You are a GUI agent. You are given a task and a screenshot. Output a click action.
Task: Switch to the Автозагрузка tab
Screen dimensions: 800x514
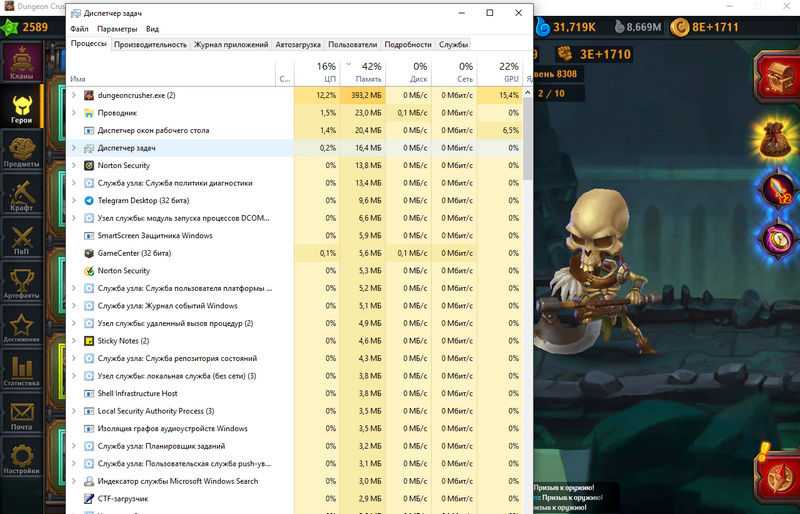298,44
